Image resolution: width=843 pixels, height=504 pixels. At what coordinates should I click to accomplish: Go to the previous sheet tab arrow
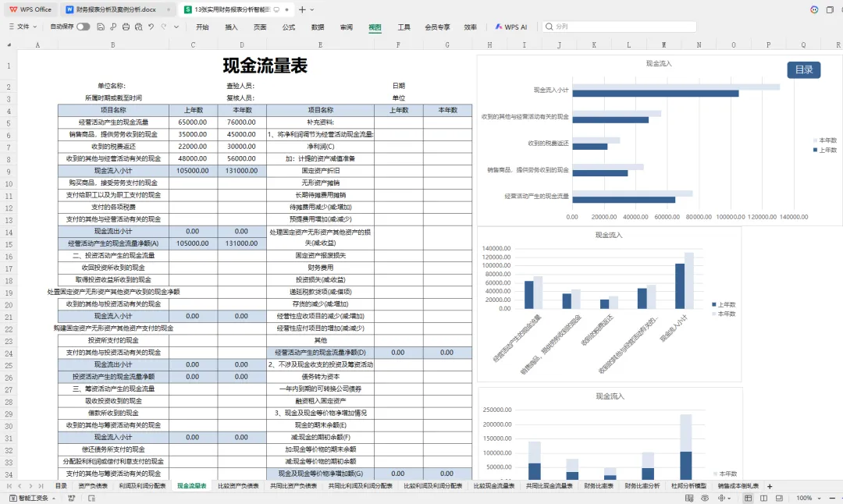pos(20,486)
